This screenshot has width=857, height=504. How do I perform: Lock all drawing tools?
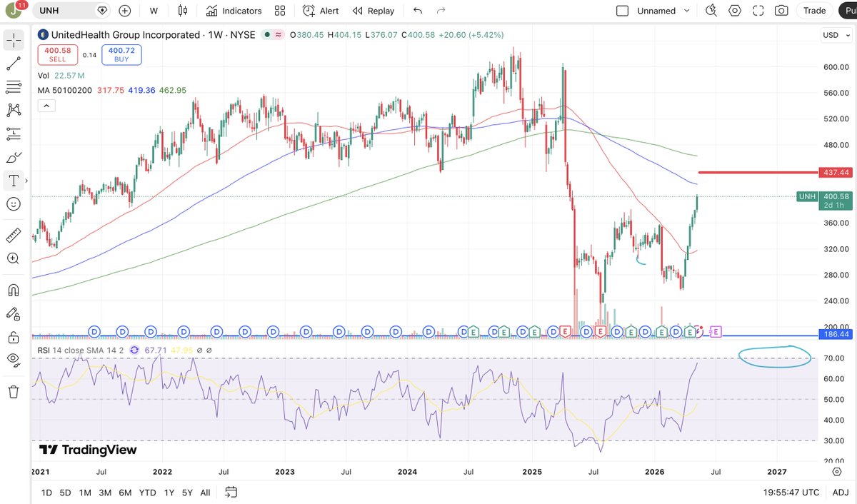[14, 337]
